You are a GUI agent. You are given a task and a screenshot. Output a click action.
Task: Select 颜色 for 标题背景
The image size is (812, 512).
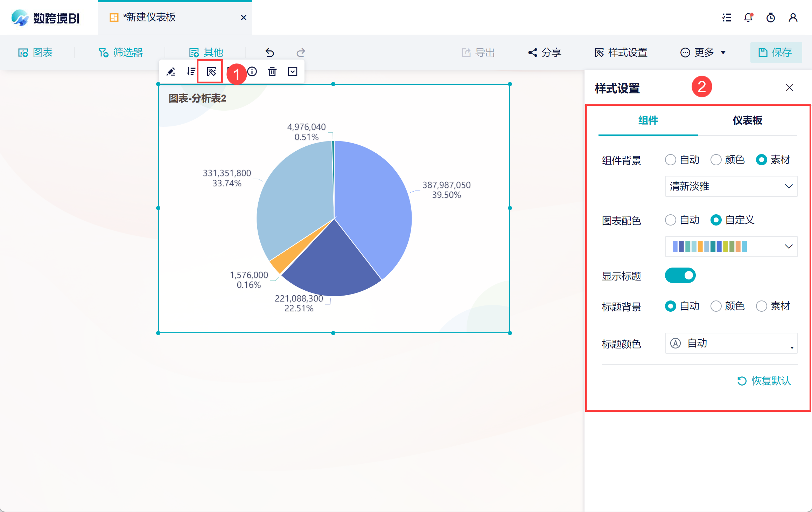coord(728,306)
